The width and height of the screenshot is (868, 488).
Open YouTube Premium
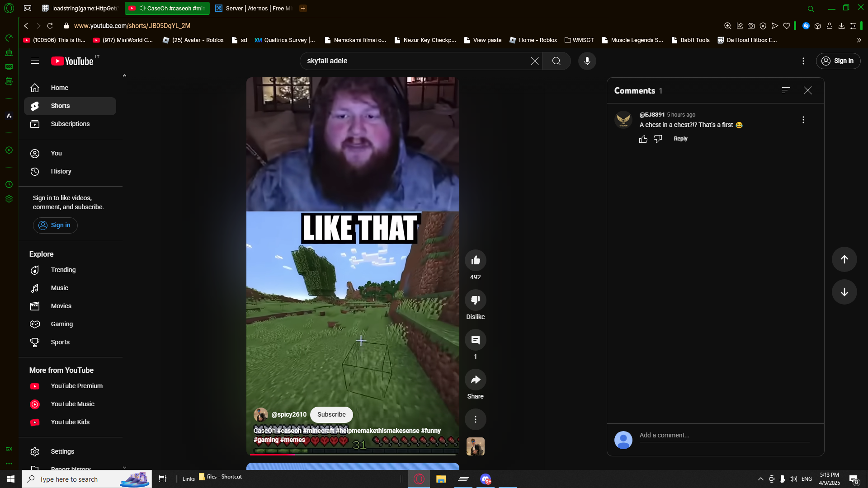point(70,386)
